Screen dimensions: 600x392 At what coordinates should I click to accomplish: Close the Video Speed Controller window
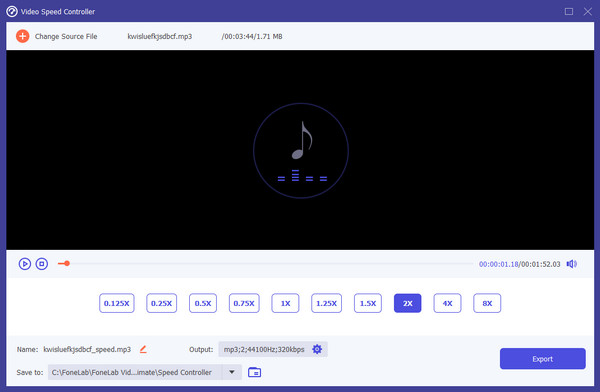[588, 11]
